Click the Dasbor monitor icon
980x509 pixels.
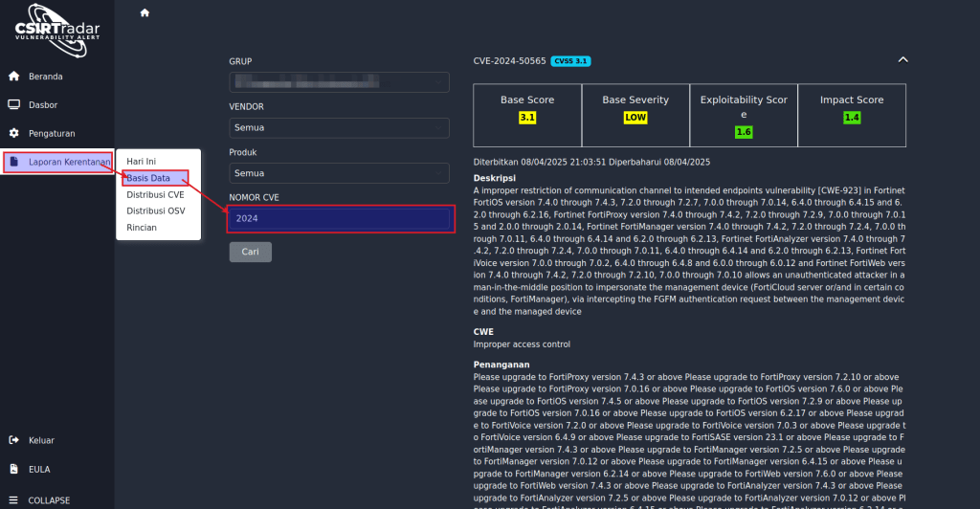tap(13, 105)
